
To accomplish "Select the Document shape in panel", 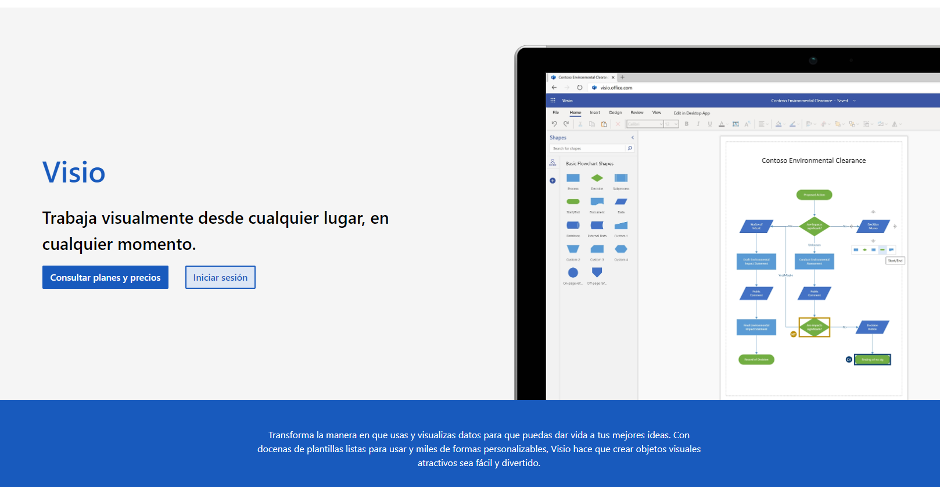I will [x=597, y=201].
